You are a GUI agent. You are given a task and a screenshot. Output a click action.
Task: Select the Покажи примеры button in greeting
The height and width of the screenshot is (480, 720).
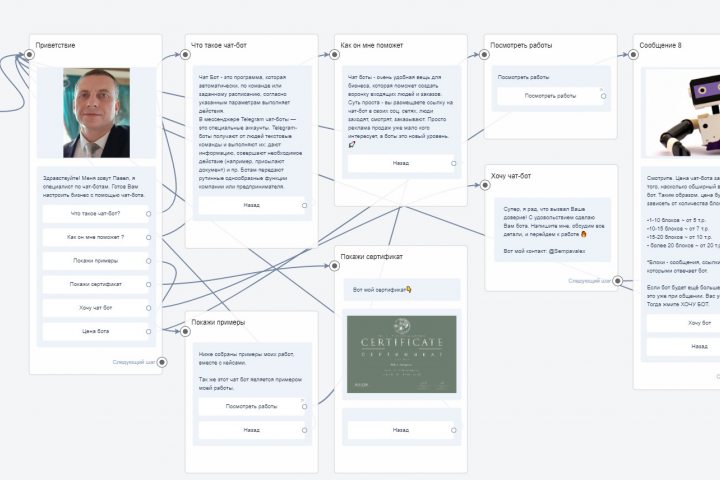(96, 261)
